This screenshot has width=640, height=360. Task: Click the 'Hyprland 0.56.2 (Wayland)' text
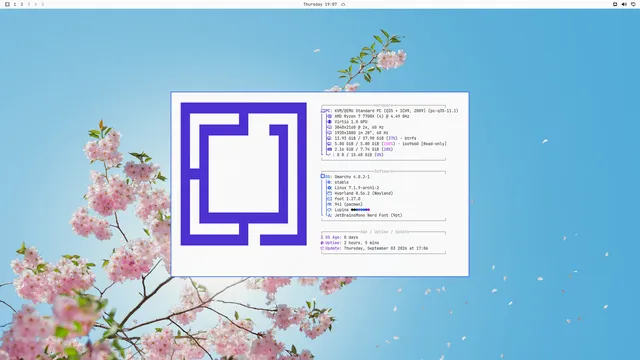[364, 193]
